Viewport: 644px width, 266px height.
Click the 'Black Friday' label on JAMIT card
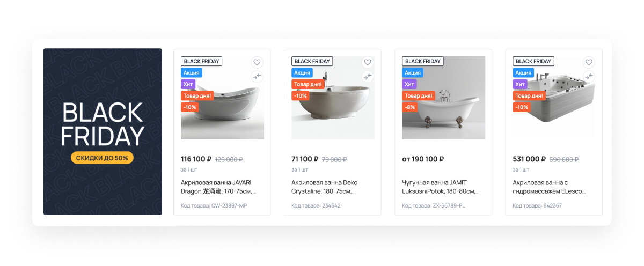[423, 61]
